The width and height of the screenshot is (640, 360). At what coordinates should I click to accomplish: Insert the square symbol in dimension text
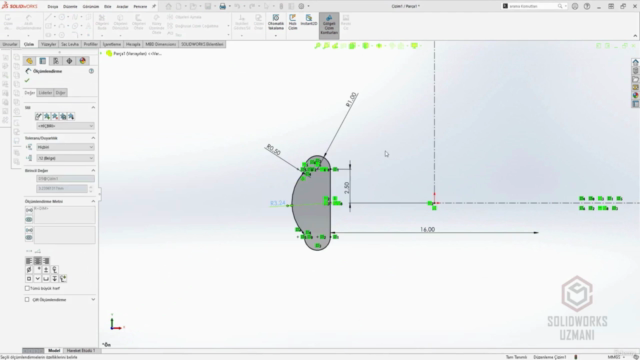click(29, 279)
